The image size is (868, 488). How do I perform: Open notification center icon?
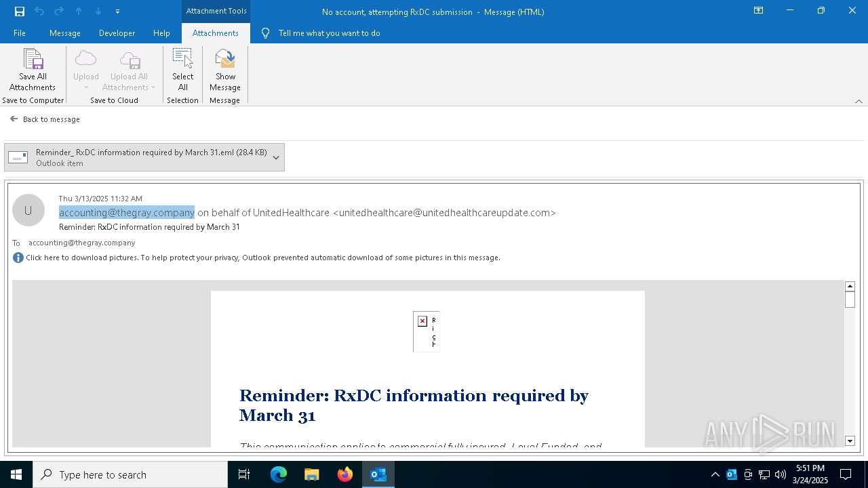(x=846, y=474)
